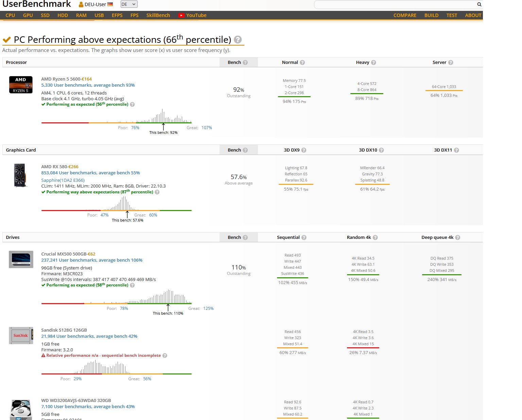522x420 pixels.
Task: Click the help icon next to Sequential
Action: [x=304, y=238]
